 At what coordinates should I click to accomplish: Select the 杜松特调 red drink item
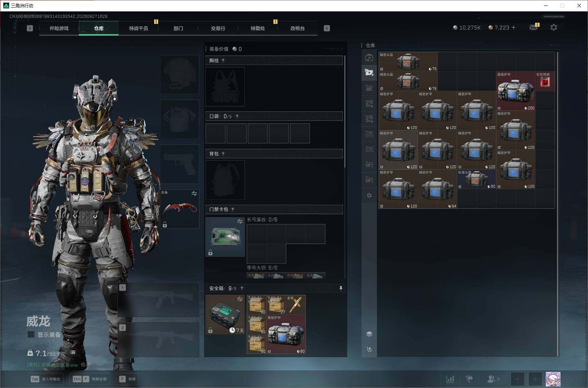(x=545, y=81)
